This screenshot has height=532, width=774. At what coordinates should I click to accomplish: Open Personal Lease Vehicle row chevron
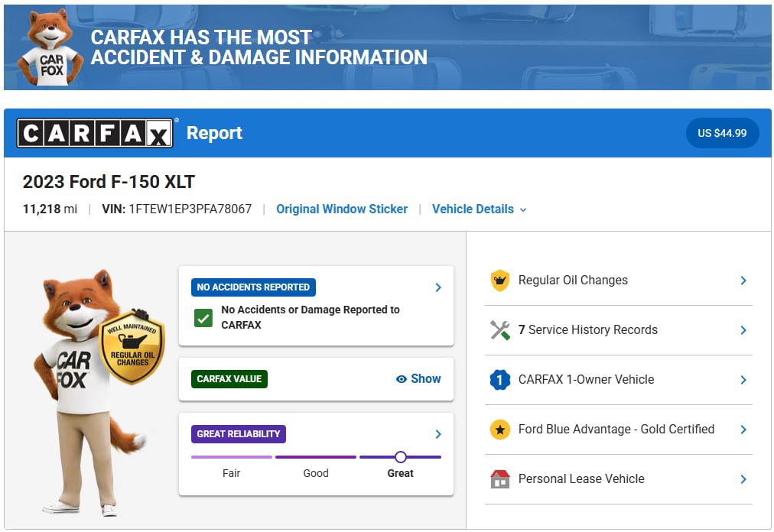click(x=743, y=478)
